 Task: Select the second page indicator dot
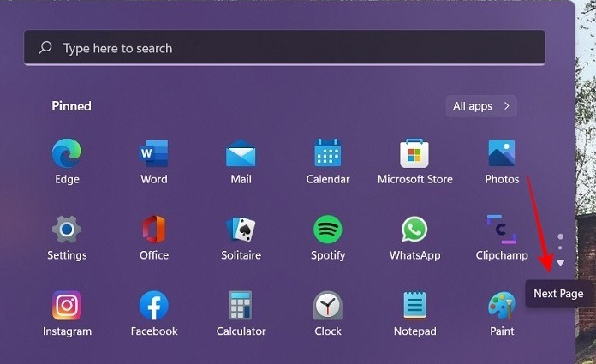[x=560, y=248]
